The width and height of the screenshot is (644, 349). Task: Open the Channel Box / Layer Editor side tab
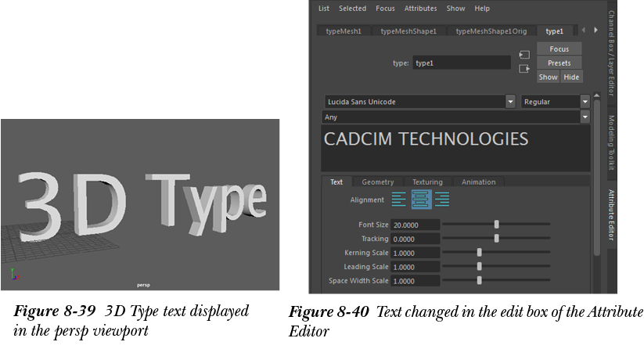coord(612,52)
